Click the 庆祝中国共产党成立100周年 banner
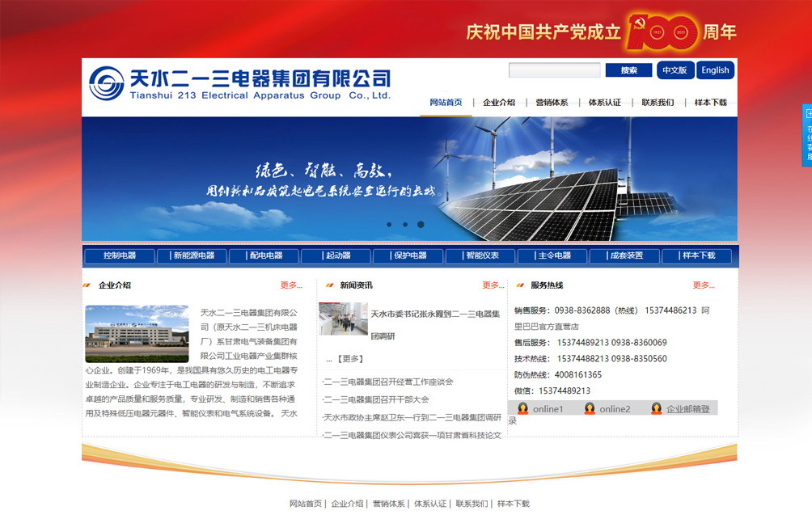 tap(601, 32)
